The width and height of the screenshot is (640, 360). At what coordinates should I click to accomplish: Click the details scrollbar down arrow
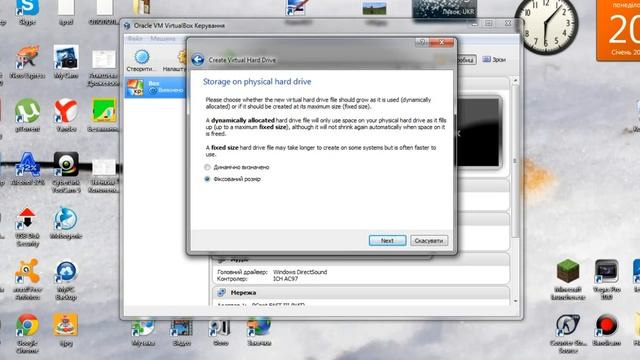516,301
